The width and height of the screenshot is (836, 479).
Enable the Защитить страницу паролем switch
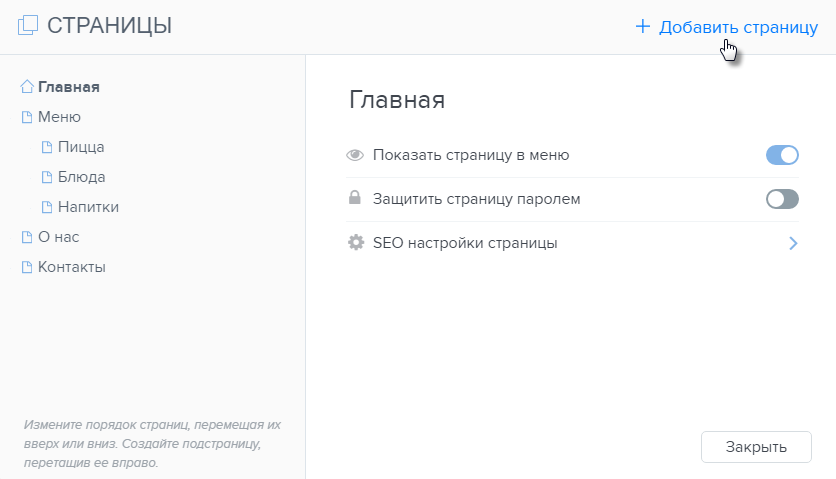[x=782, y=199]
